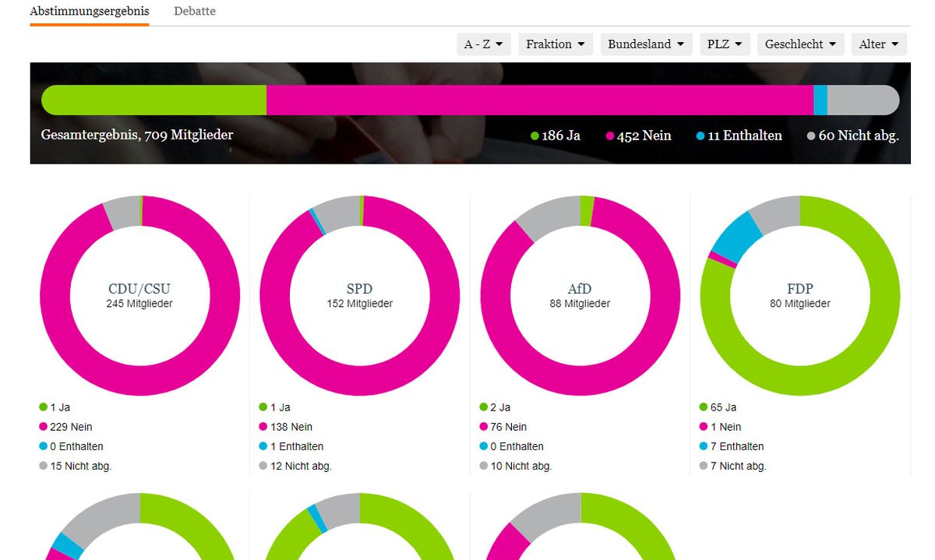Click the green Ja segment of overall bar

click(154, 100)
